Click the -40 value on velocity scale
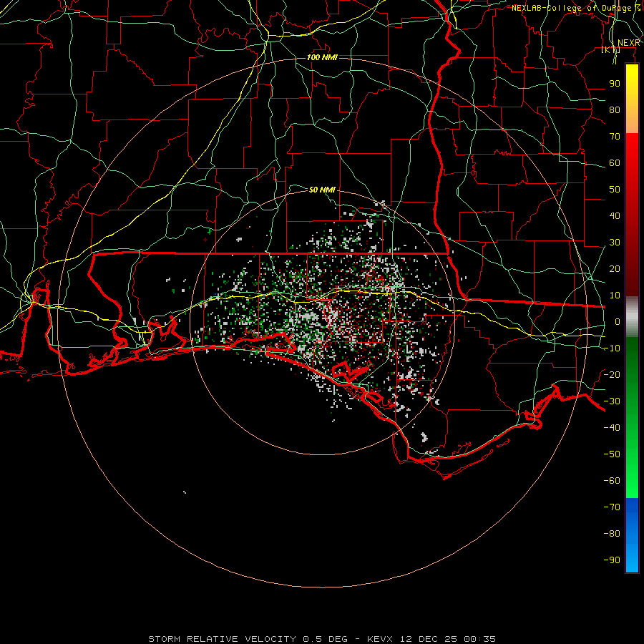 (x=612, y=428)
